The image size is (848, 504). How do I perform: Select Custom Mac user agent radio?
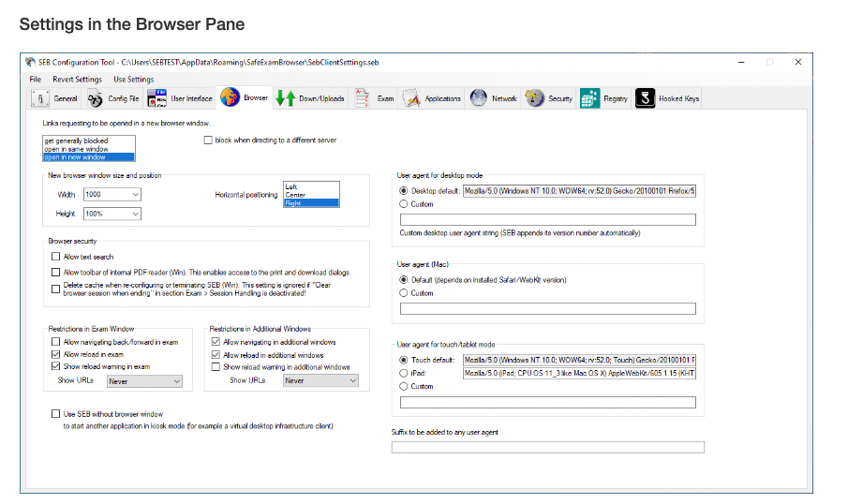[404, 292]
